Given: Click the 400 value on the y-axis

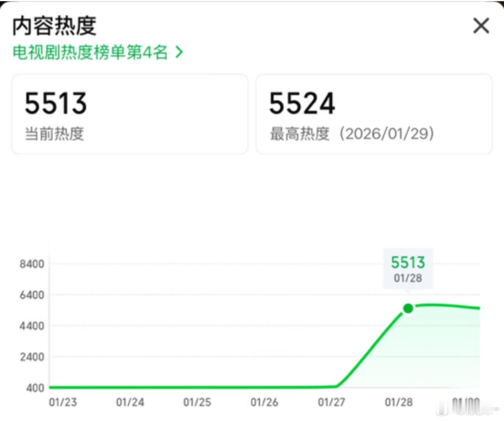Looking at the screenshot, I should (35, 388).
